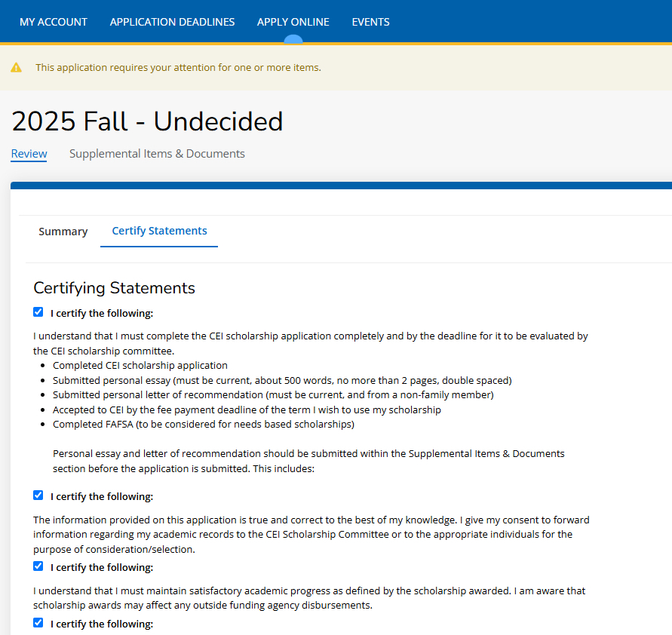
Task: Switch to the Summary tab
Action: coord(63,232)
